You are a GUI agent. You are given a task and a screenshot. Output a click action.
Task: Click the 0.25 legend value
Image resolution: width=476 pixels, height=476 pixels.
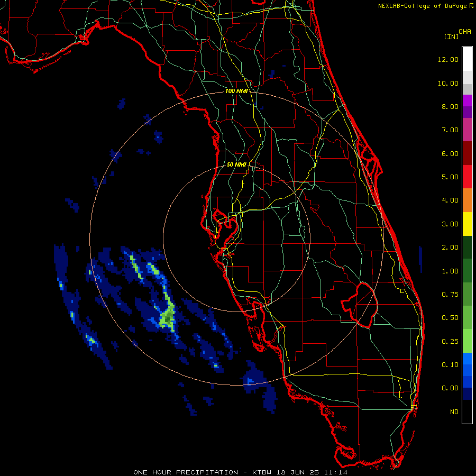pyautogui.click(x=450, y=342)
